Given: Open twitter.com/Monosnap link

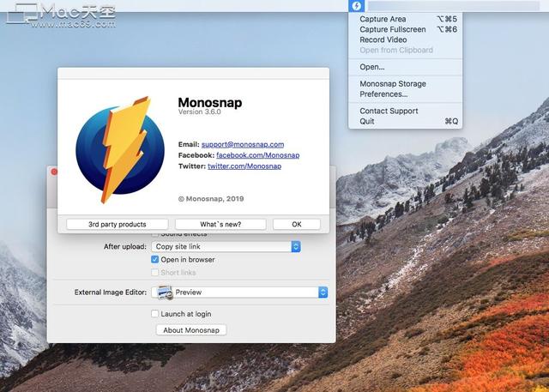Looking at the screenshot, I should click(244, 166).
